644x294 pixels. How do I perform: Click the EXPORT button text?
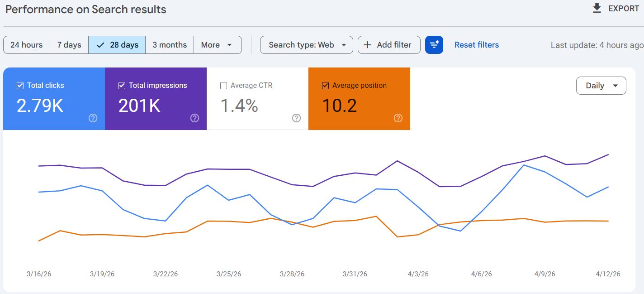click(x=624, y=9)
